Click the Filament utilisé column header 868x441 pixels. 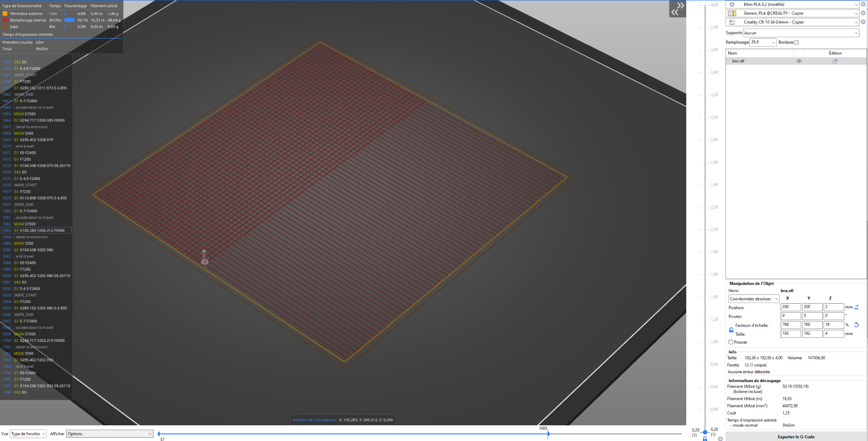[104, 6]
